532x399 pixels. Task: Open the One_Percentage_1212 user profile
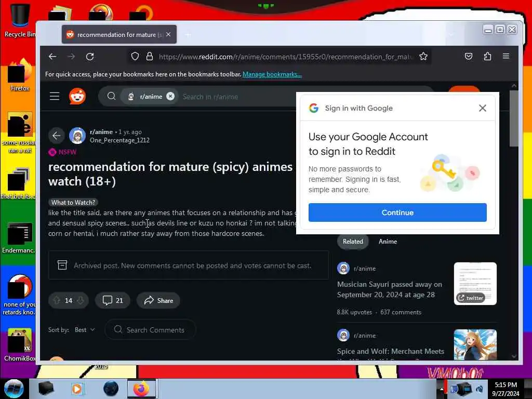point(119,140)
